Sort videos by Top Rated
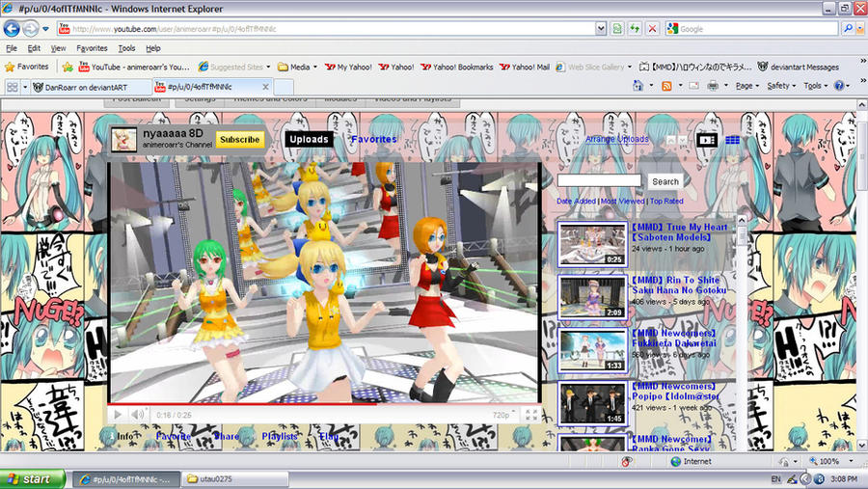This screenshot has width=868, height=489. point(666,201)
